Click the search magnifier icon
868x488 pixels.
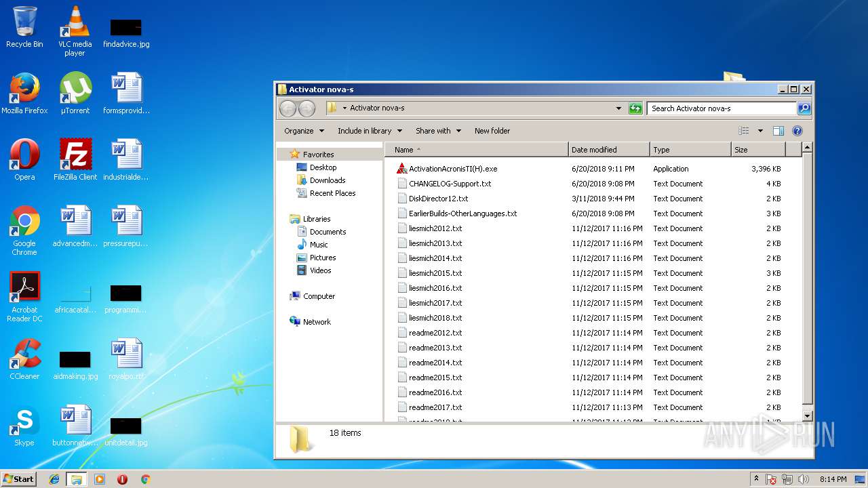(x=804, y=108)
